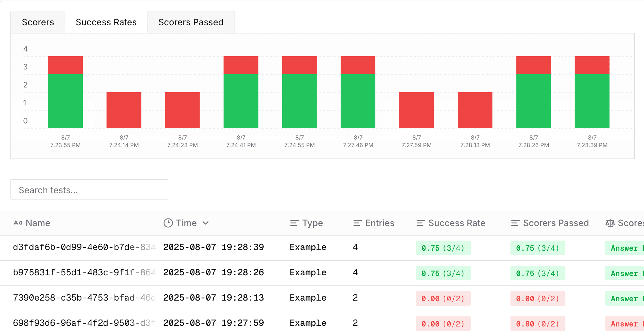This screenshot has width=644, height=335.
Task: Open test d3fdaf6b-0d99-4e60 row
Action: [84, 247]
